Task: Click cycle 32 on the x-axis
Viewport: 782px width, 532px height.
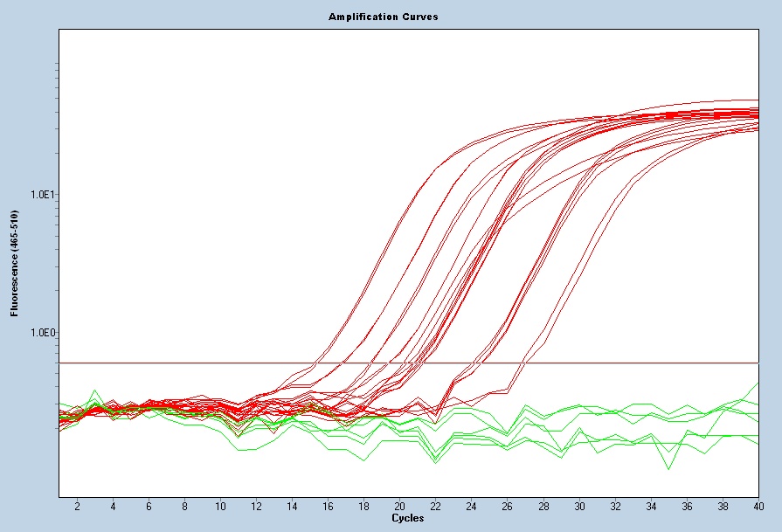Action: (x=614, y=507)
